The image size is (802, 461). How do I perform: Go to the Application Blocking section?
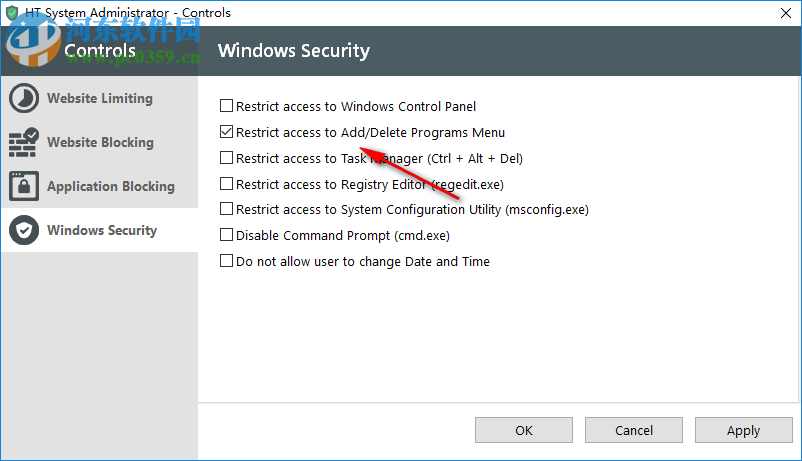110,187
